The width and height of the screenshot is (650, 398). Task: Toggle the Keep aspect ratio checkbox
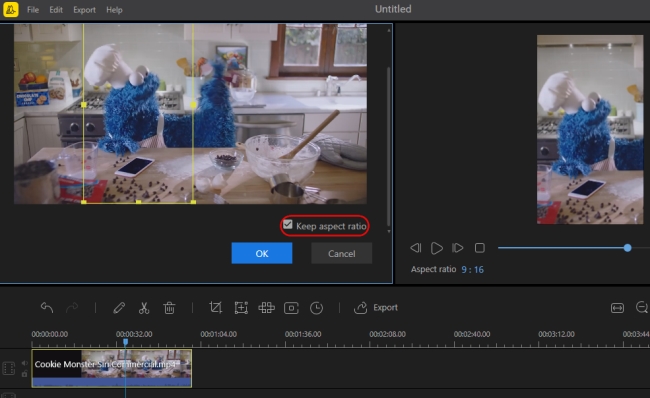click(x=288, y=225)
